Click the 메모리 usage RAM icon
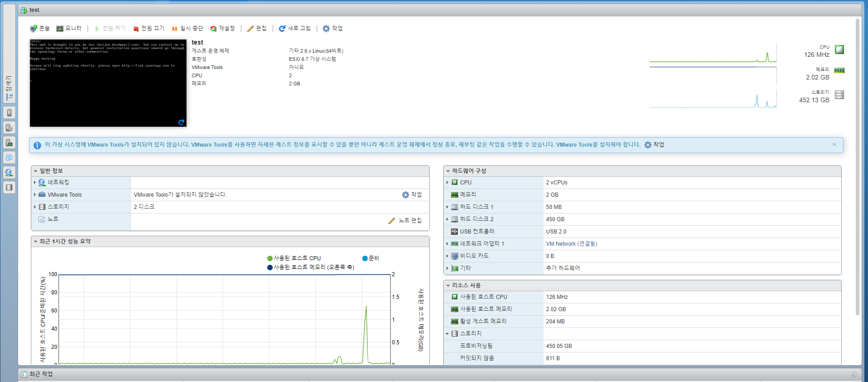 [x=839, y=70]
